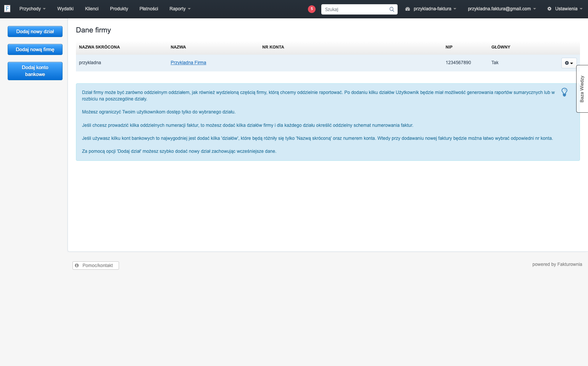Click the NR KONTA column header
This screenshot has width=588, height=366.
tap(273, 47)
